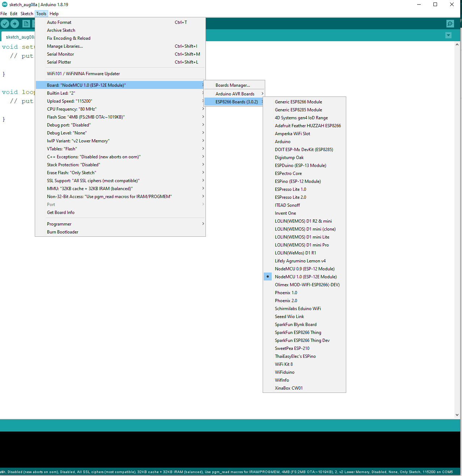Click editor scrollbar up arrow
Screen dimensions: 462x476
[457, 45]
